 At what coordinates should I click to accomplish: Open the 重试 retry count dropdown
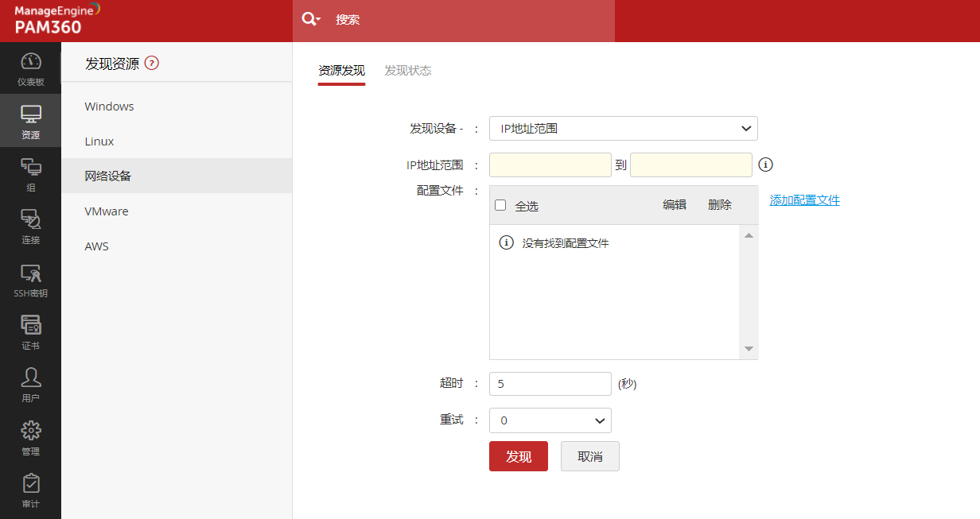pyautogui.click(x=550, y=420)
